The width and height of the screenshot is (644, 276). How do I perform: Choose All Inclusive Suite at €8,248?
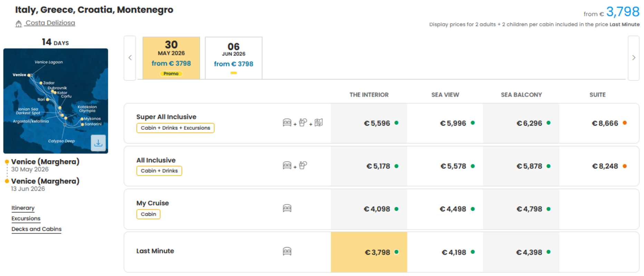click(x=599, y=166)
